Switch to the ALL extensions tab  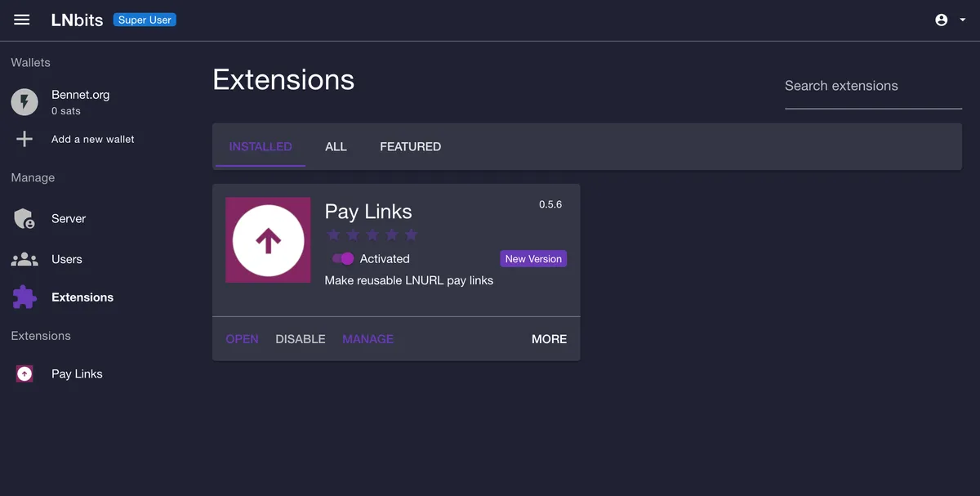[336, 146]
